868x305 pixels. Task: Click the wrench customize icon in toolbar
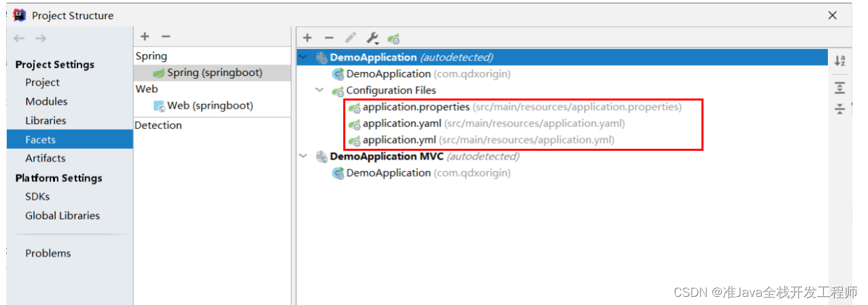(x=372, y=39)
